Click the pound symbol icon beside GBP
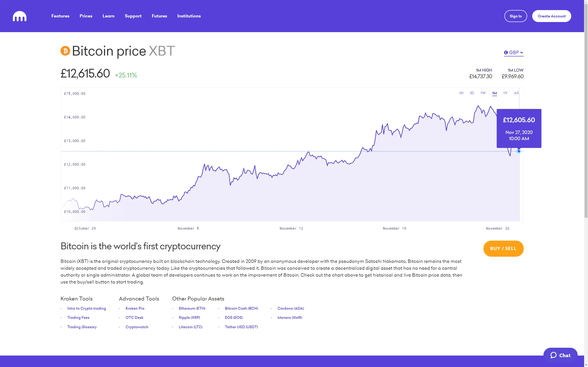588x367 pixels. point(506,53)
